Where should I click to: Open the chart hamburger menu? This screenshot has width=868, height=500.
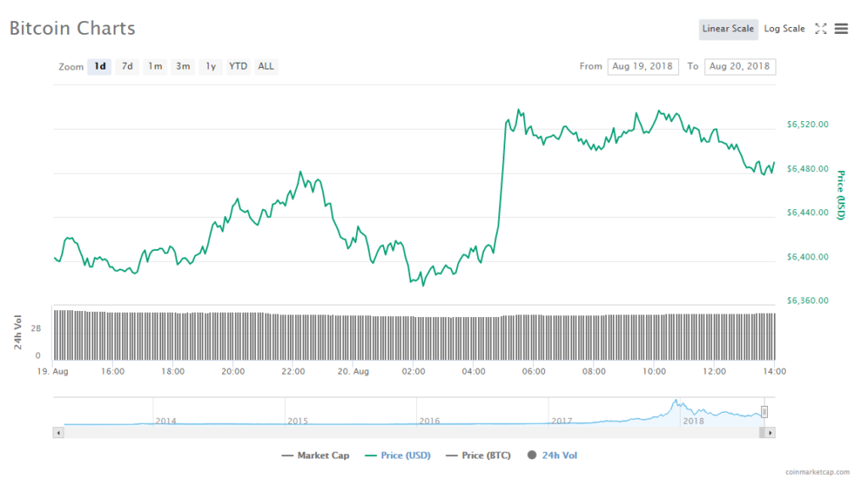coord(841,29)
